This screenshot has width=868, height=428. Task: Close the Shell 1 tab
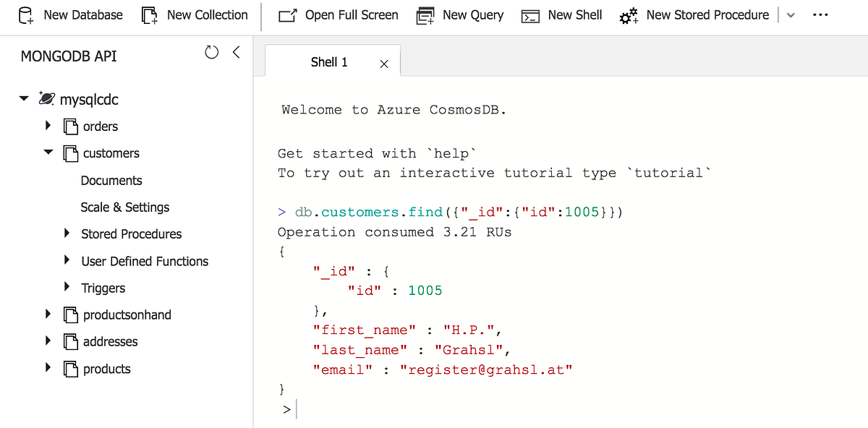[383, 63]
